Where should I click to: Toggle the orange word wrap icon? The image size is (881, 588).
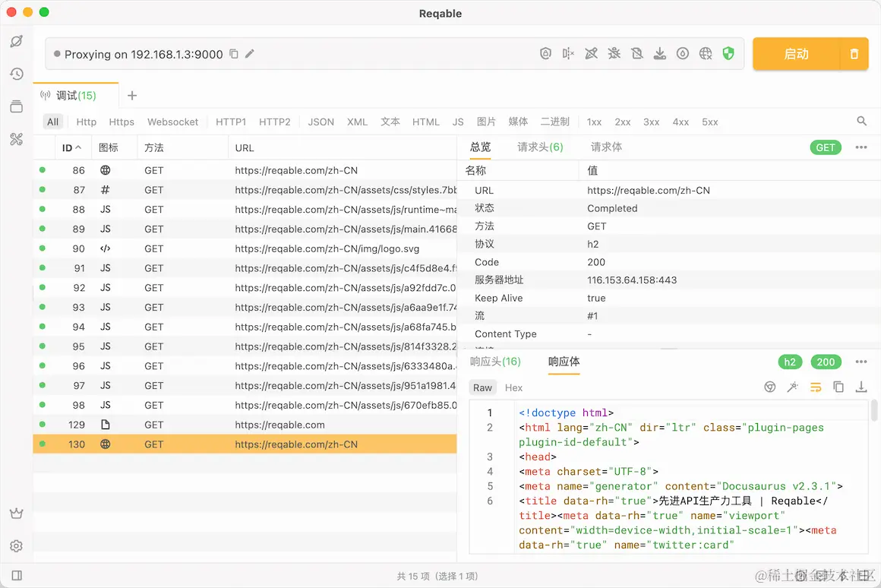click(x=816, y=387)
